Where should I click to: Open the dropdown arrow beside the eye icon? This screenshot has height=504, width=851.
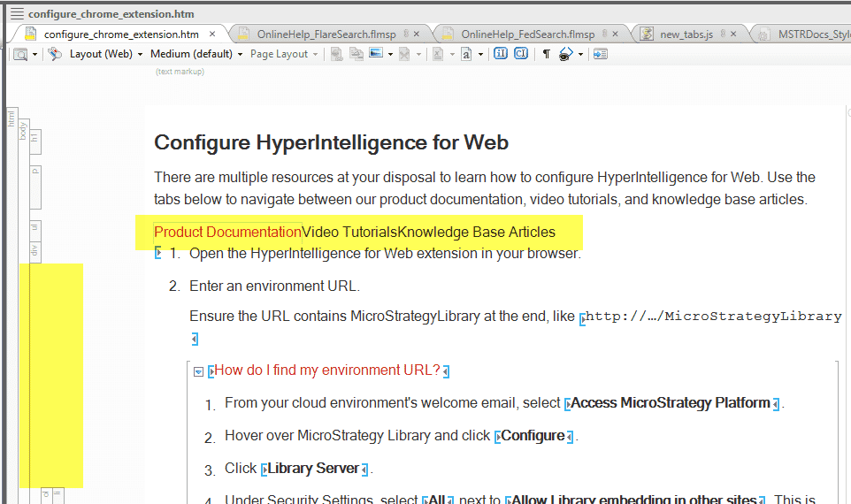[580, 54]
